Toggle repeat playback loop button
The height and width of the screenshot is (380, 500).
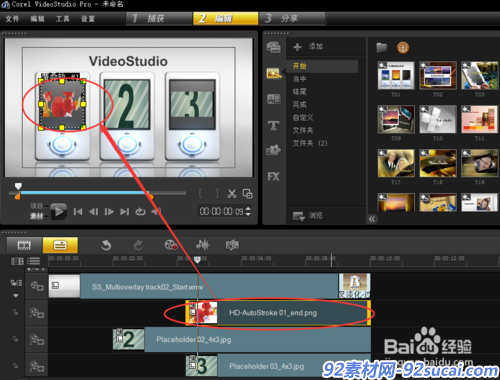140,212
